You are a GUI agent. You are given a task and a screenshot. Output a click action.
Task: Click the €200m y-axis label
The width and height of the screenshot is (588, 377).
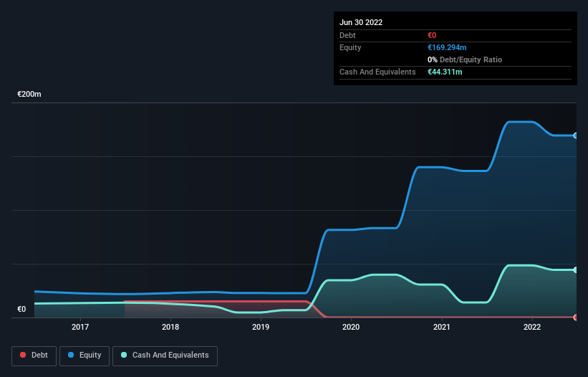click(29, 94)
